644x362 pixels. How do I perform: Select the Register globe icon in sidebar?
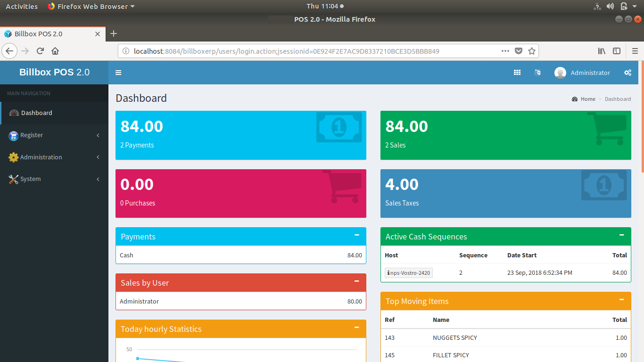click(13, 135)
